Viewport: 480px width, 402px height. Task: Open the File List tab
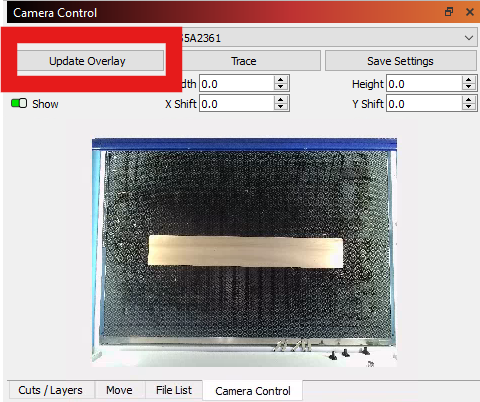click(x=174, y=390)
